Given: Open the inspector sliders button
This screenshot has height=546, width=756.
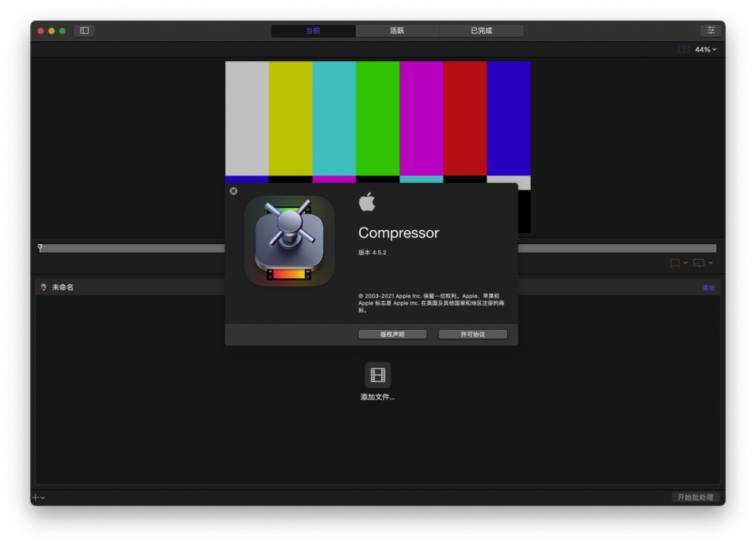Looking at the screenshot, I should [x=711, y=30].
